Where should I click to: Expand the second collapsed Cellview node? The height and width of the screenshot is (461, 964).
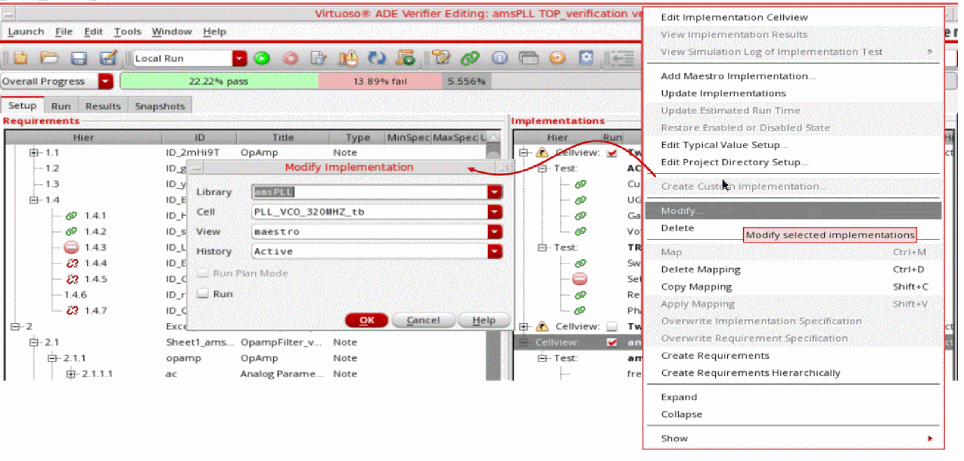[524, 326]
